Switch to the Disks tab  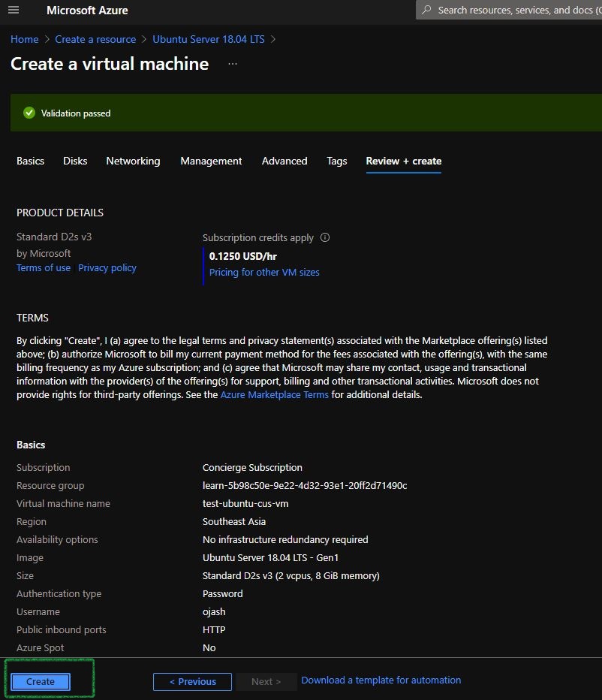[x=75, y=161]
